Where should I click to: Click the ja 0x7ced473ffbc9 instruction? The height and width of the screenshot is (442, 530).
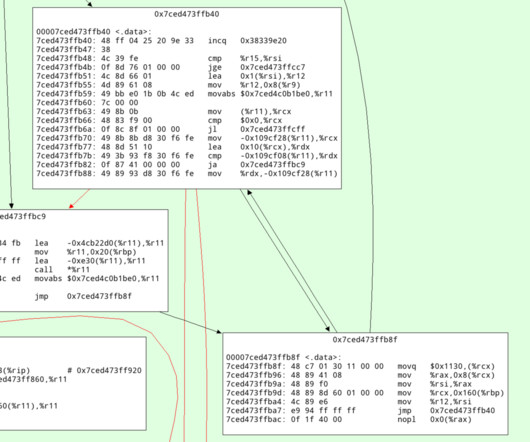coord(171,165)
